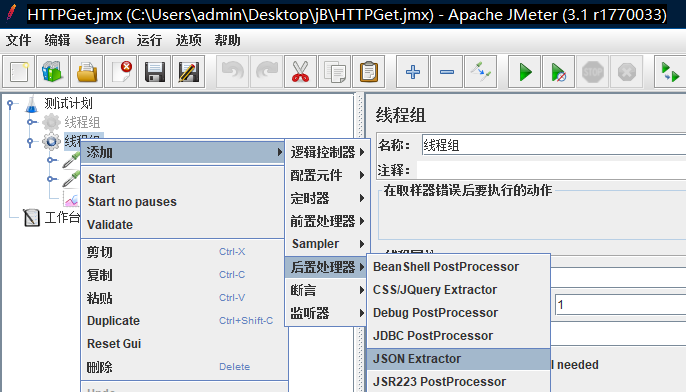
Task: Open the 定时器 submenu
Action: [x=327, y=198]
